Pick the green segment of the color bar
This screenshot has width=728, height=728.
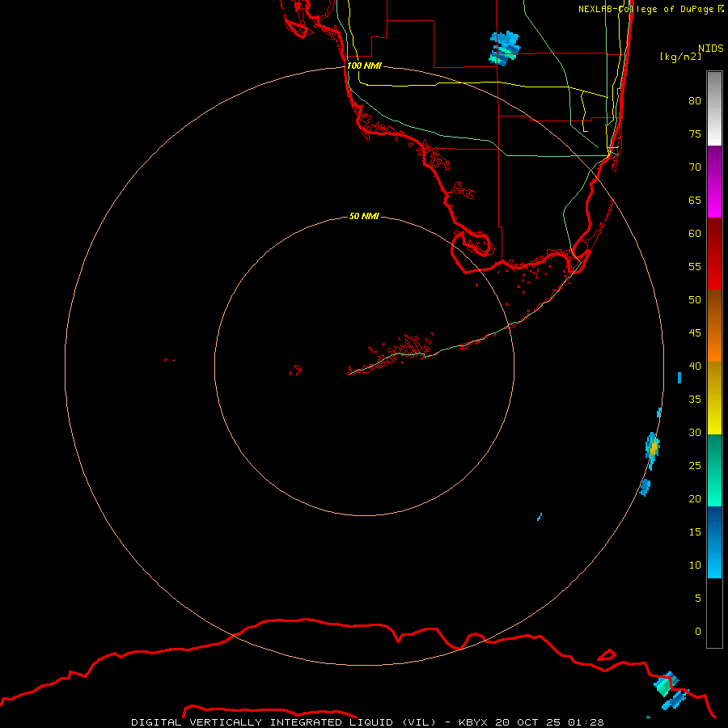[714, 470]
